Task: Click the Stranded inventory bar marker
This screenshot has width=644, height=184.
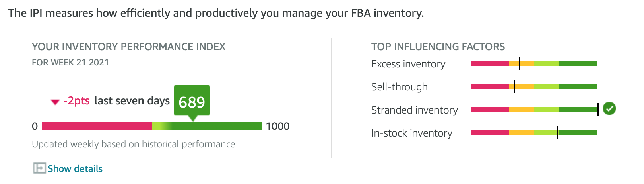Action: [x=598, y=109]
